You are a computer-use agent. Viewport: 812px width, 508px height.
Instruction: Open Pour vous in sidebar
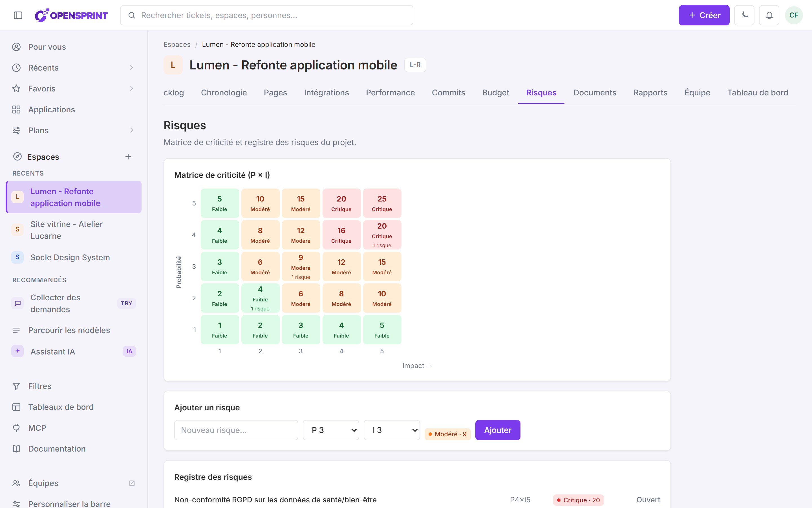74,47
